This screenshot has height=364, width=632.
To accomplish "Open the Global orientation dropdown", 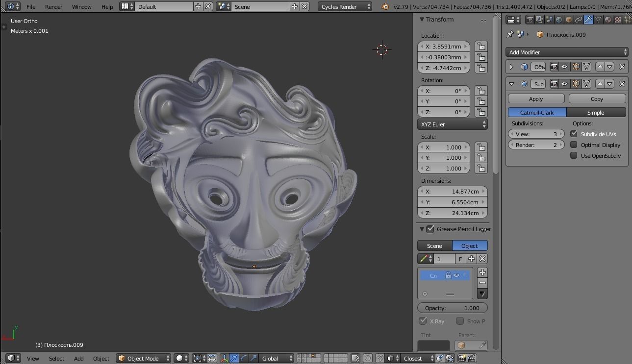I will coord(276,358).
